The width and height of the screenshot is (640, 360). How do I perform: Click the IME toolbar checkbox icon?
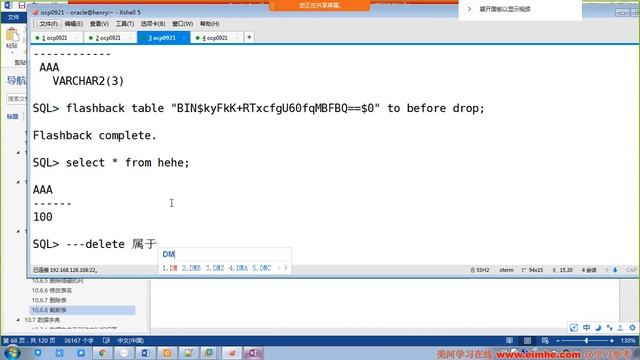tap(573, 328)
